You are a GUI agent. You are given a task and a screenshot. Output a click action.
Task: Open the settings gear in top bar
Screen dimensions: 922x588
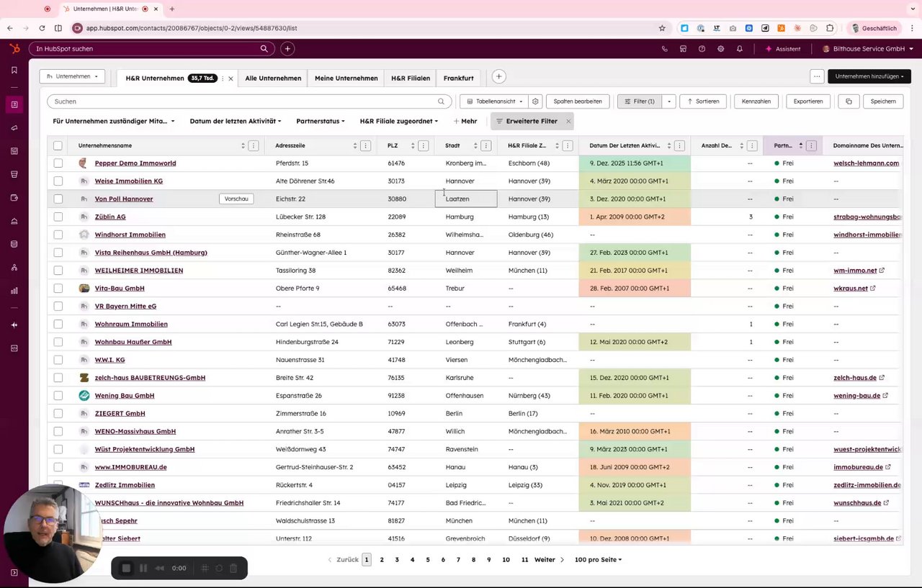[x=720, y=49]
